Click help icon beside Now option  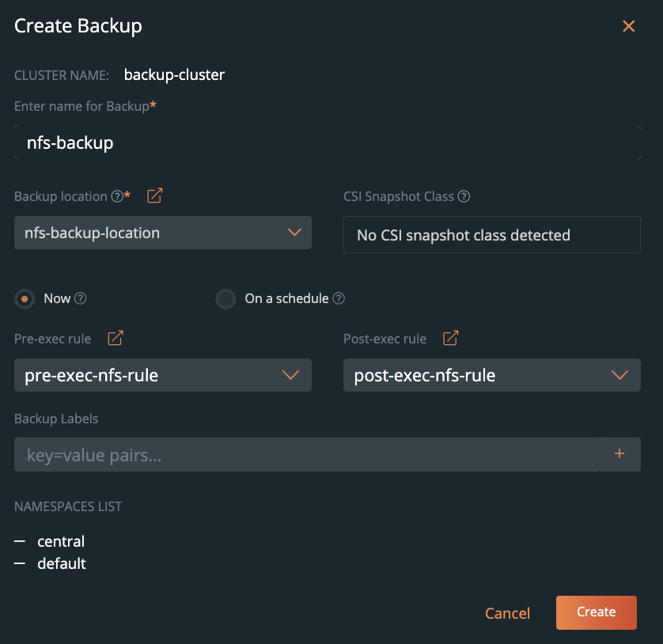point(80,299)
